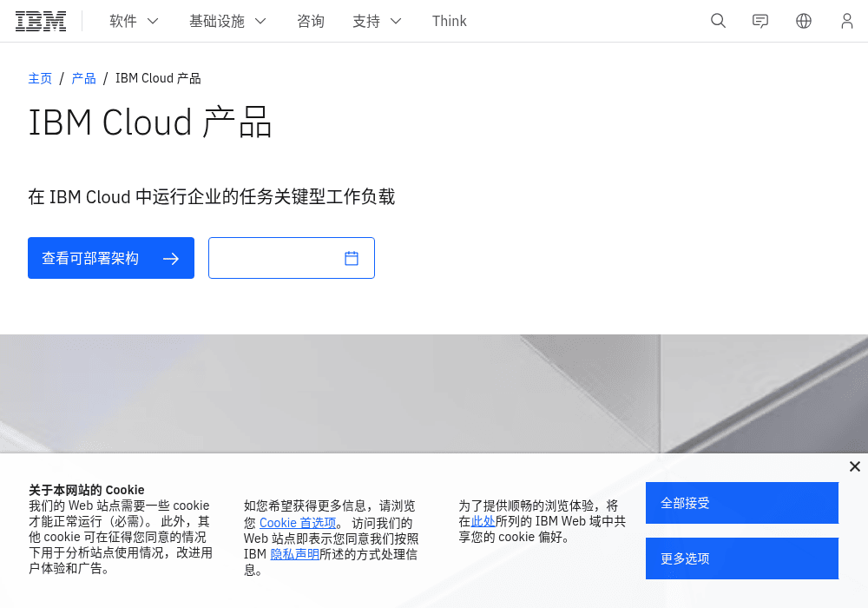Click the gray geometric hero image
The image size is (868, 608).
[434, 393]
